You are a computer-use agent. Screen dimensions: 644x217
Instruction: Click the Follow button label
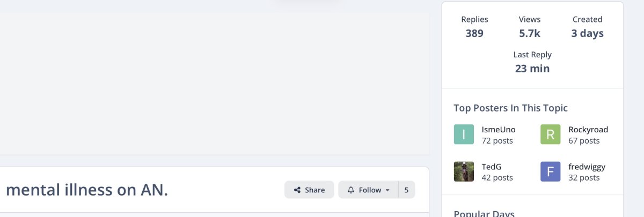370,190
